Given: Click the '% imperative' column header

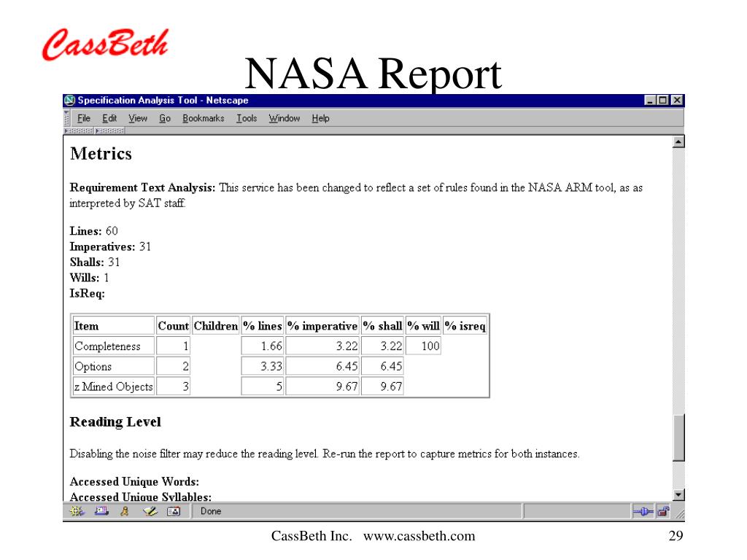Looking at the screenshot, I should click(322, 326).
